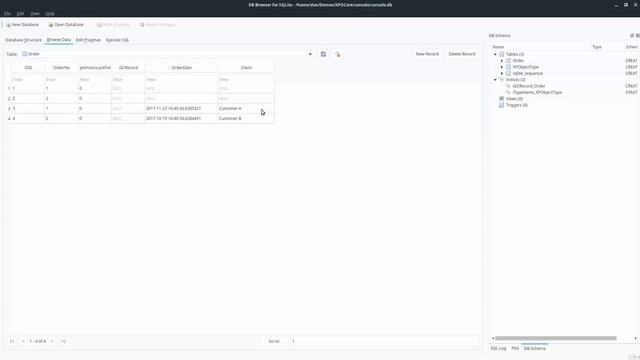Click the Tables folder icon in DB Schema
640x360 pixels.
click(502, 54)
